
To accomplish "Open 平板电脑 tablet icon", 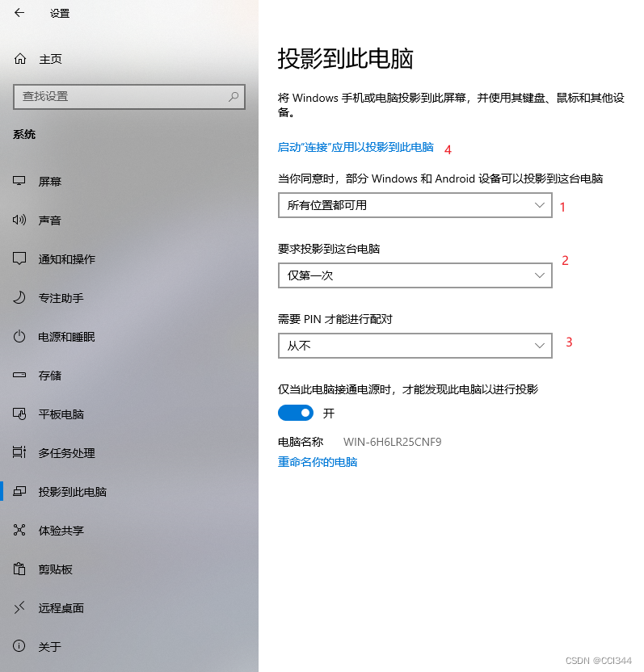I will point(20,414).
